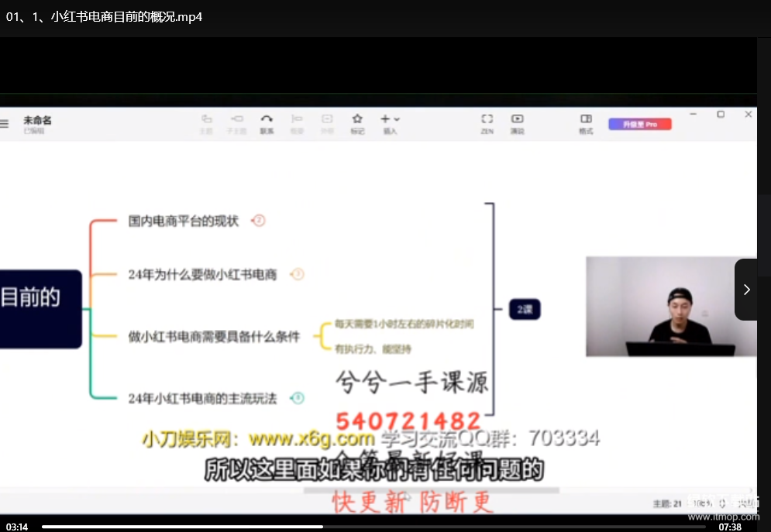Expand the collapsed node after 国内电商平台的现状

[259, 221]
